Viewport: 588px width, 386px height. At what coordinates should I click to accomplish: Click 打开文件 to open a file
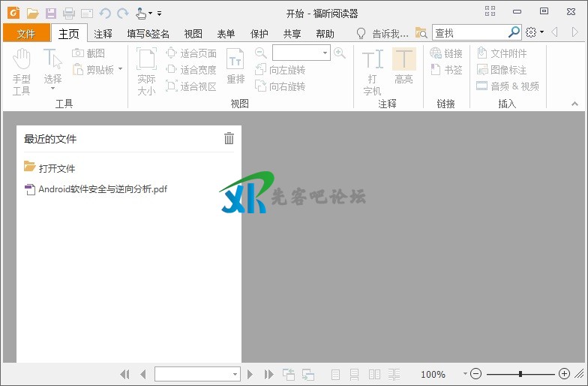point(56,168)
